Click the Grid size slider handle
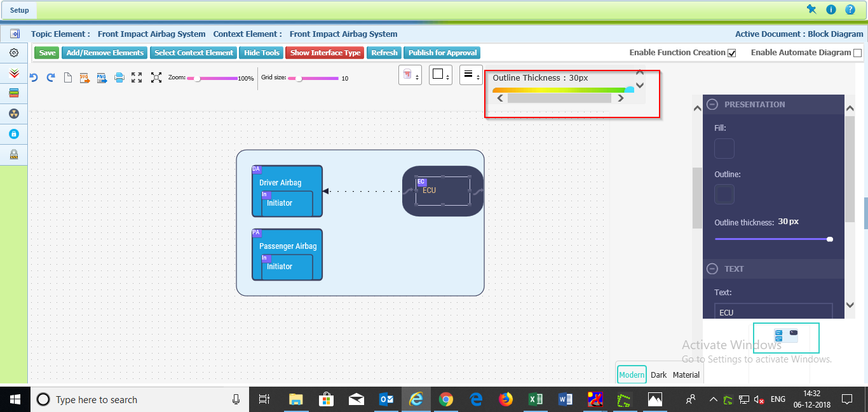 299,78
